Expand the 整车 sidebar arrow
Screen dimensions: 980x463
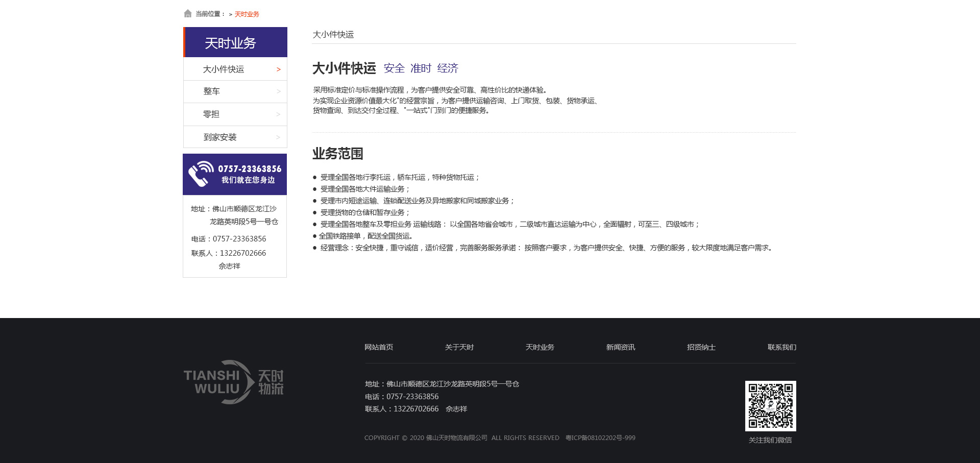point(278,91)
